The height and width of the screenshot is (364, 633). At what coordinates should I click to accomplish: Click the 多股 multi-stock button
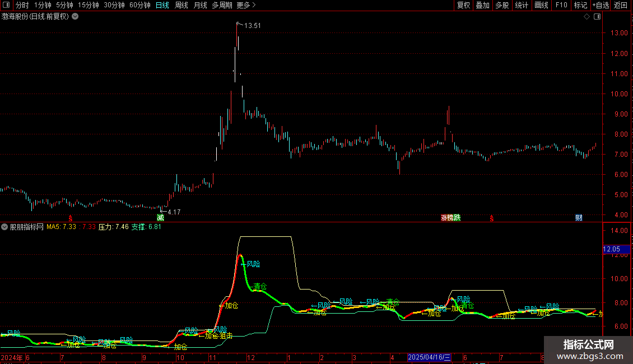click(502, 5)
